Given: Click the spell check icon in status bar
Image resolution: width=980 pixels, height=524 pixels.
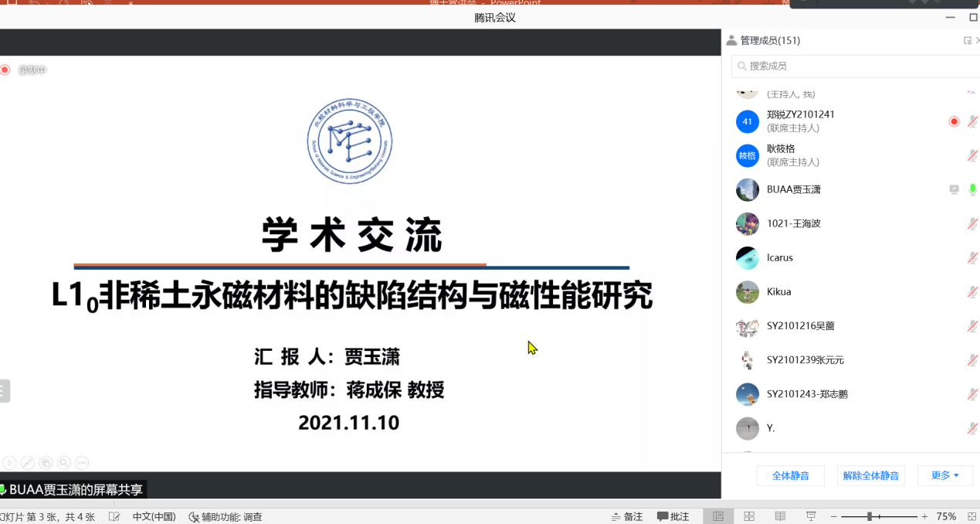Looking at the screenshot, I should tap(114, 516).
